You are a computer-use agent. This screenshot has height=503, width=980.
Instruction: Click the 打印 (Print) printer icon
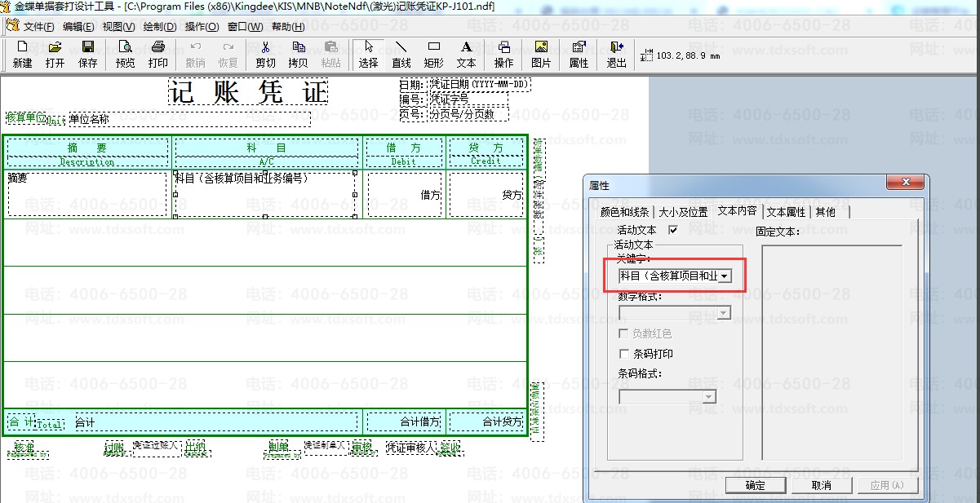[x=158, y=54]
